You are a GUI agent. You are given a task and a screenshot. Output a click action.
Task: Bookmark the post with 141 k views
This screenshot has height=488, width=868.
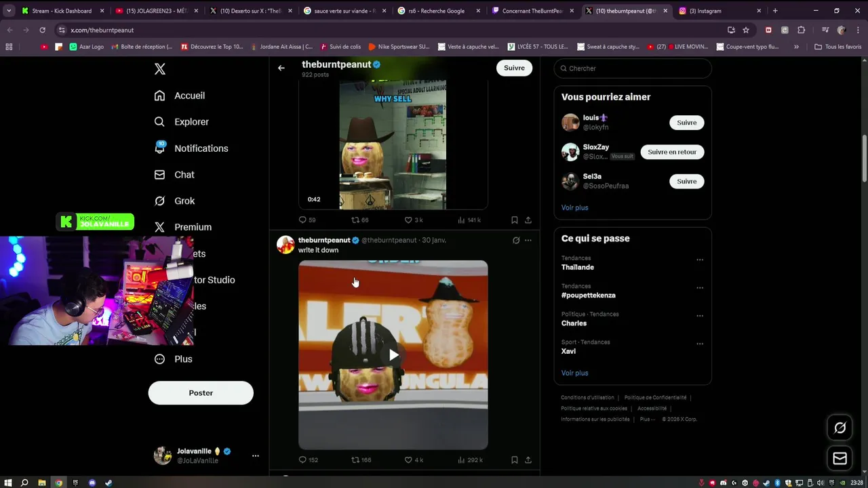click(515, 220)
